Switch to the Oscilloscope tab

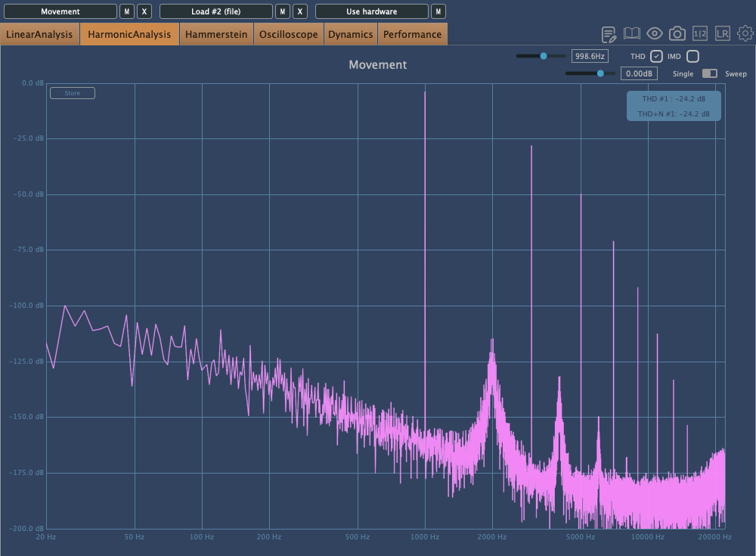(x=289, y=34)
